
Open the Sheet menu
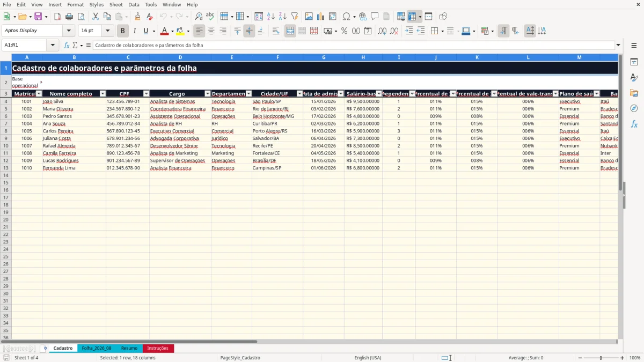[x=116, y=4]
